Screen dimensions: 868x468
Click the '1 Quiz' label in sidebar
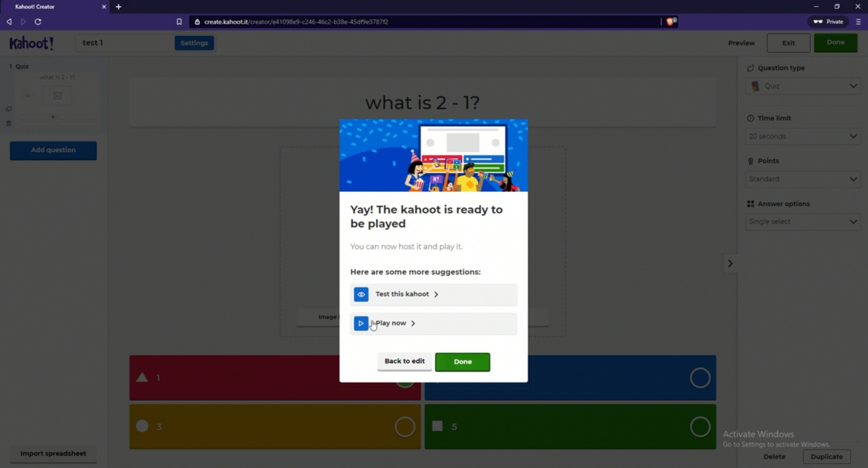(x=19, y=66)
